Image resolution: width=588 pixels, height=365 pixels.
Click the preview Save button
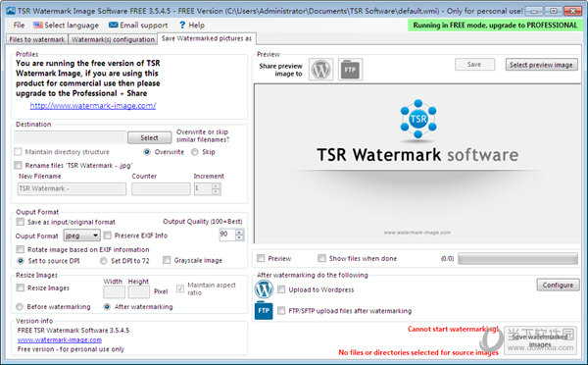coord(474,64)
